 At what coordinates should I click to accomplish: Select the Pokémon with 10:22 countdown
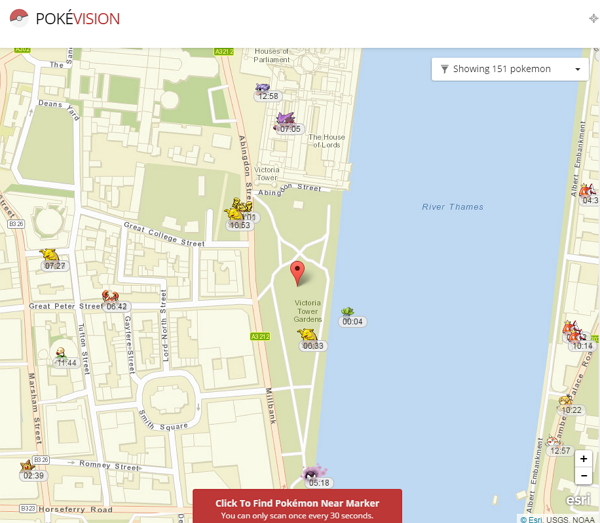pos(567,401)
